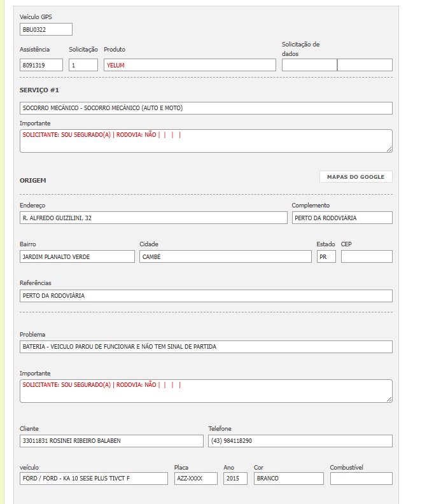Select the veículo model field
The width and height of the screenshot is (427, 504).
pos(94,479)
